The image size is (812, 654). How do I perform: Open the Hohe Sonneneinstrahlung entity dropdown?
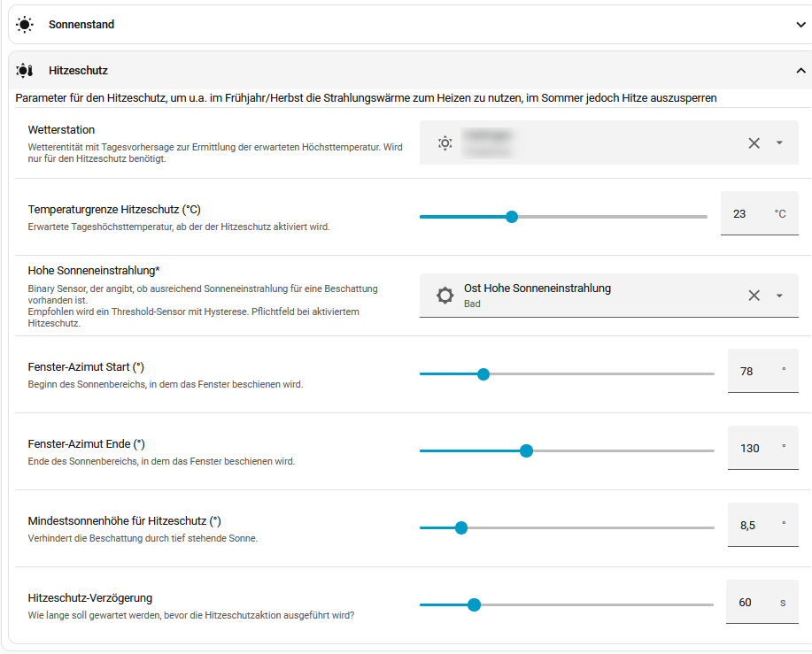click(x=779, y=296)
